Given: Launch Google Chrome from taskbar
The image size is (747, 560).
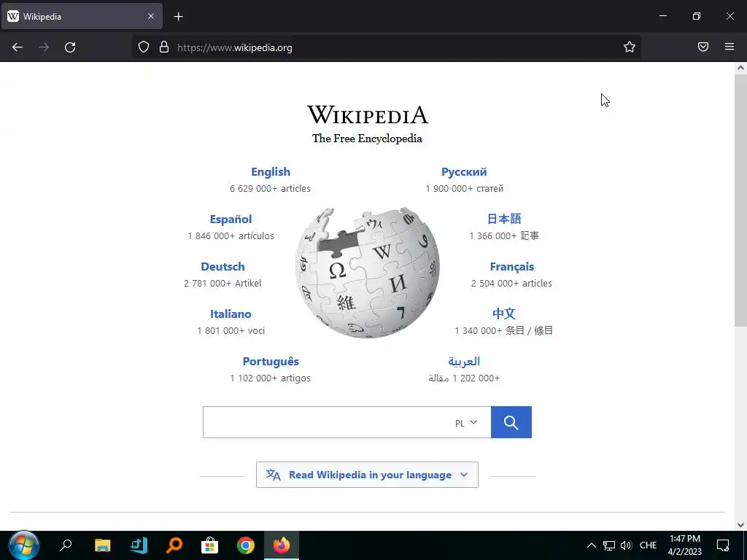Looking at the screenshot, I should [x=245, y=545].
